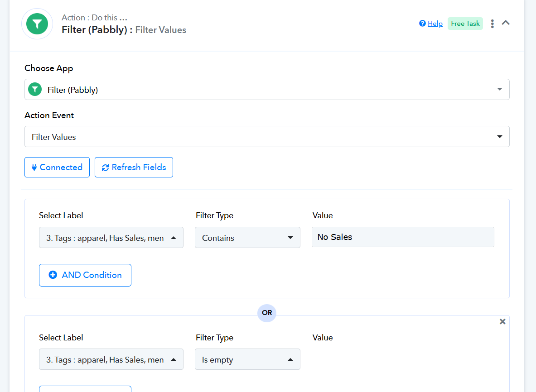The height and width of the screenshot is (392, 536).
Task: Open first Select Label dropdown for Tags
Action: pyautogui.click(x=111, y=238)
